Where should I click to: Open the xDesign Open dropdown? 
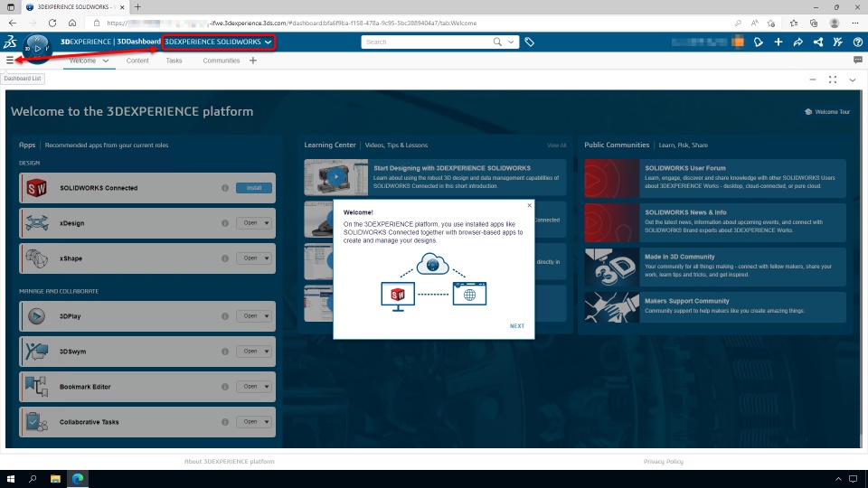267,223
